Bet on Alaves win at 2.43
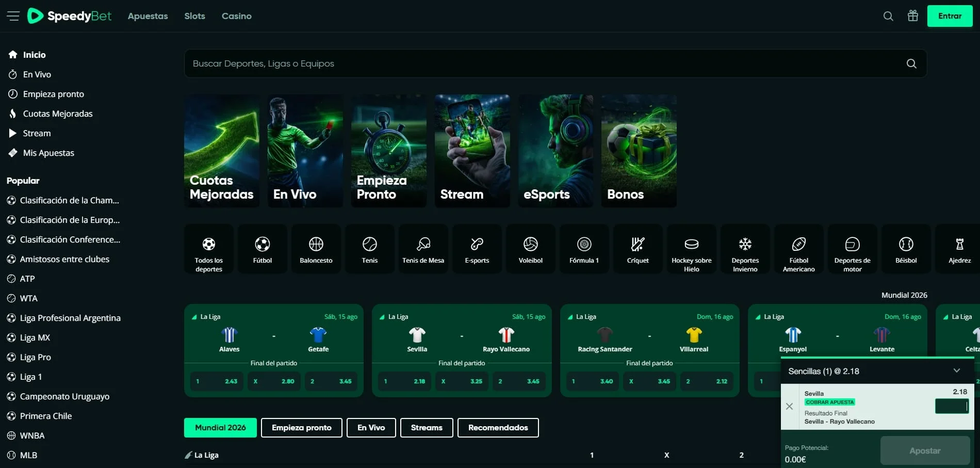This screenshot has width=980, height=468. point(217,381)
